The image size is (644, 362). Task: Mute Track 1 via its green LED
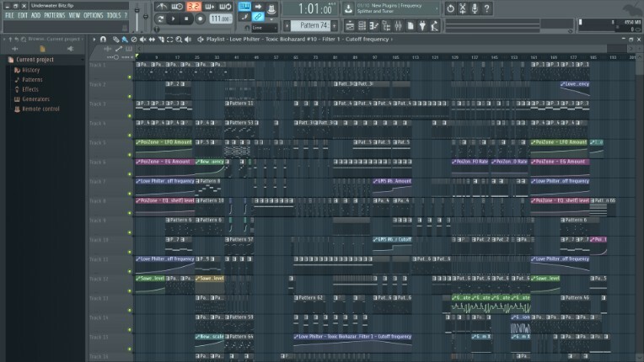[x=130, y=77]
